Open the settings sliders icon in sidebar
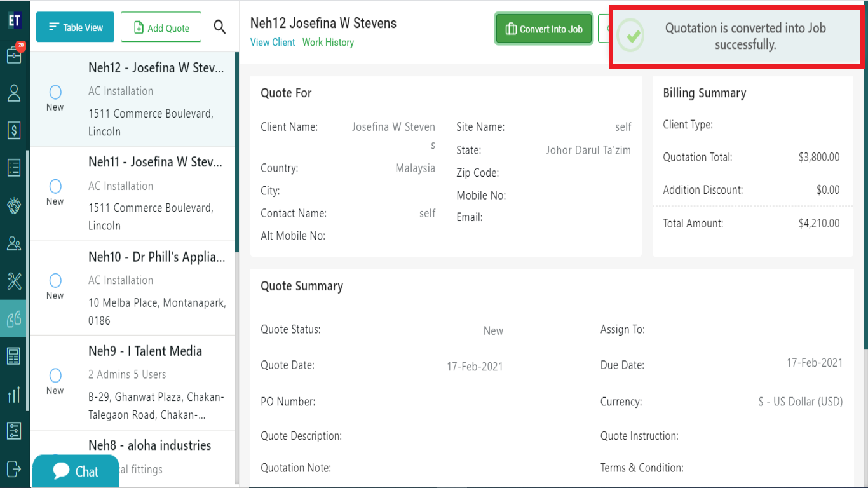868x488 pixels. (x=14, y=431)
